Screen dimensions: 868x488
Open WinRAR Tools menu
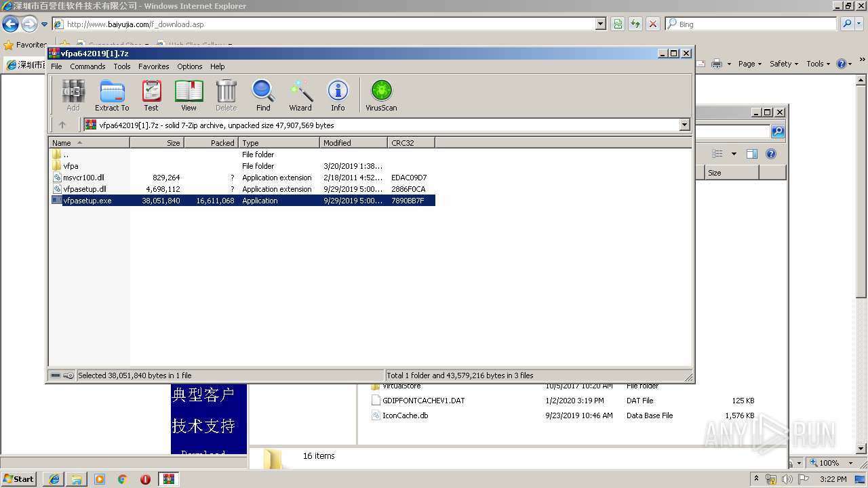(122, 66)
